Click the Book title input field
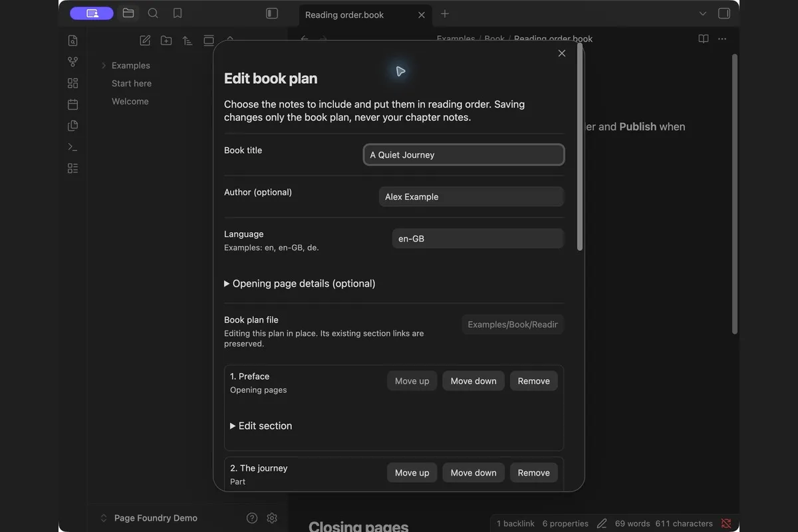798x532 pixels. [464, 155]
